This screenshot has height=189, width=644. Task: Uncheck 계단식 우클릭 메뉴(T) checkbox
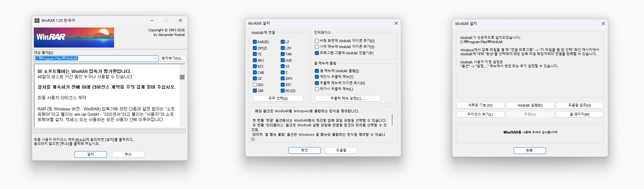[x=317, y=77]
